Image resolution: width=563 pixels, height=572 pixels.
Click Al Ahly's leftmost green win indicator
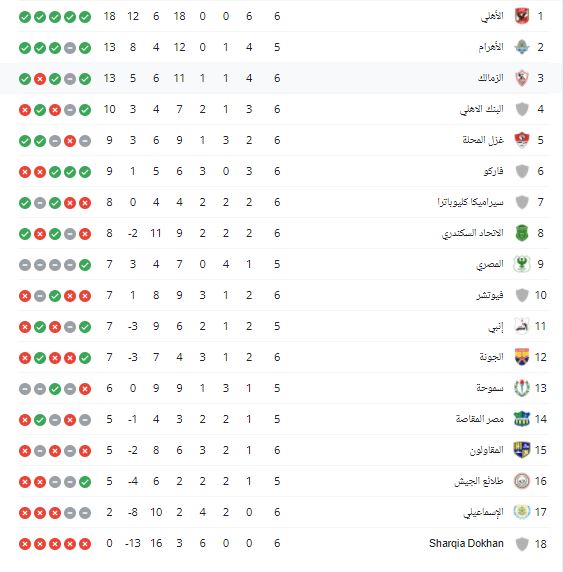[25, 16]
